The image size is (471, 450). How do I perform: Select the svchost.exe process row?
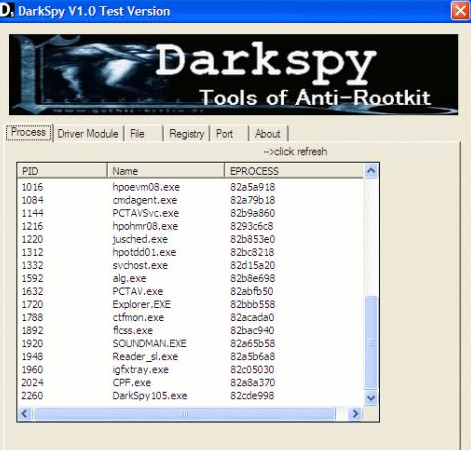(x=190, y=265)
